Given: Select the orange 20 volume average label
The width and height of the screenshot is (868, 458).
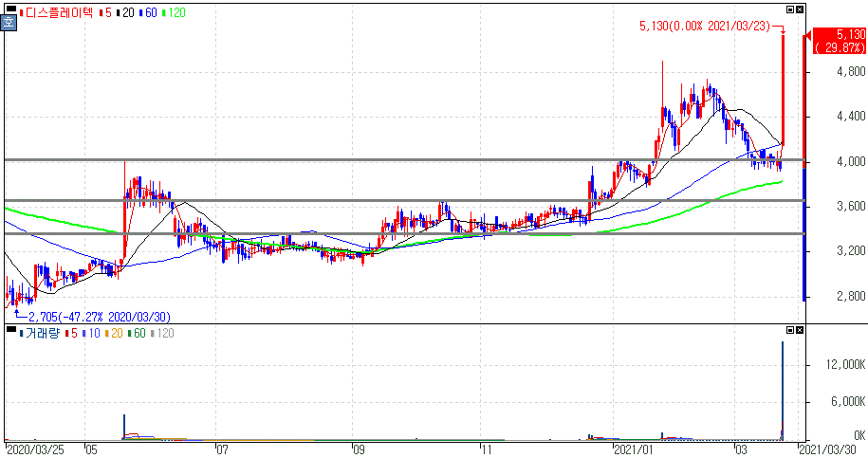Looking at the screenshot, I should (114, 333).
